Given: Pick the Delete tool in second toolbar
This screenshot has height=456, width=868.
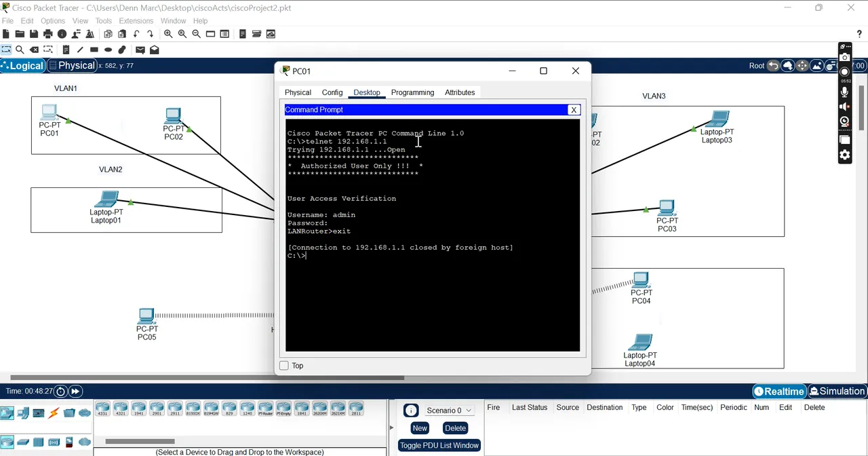Looking at the screenshot, I should [34, 50].
